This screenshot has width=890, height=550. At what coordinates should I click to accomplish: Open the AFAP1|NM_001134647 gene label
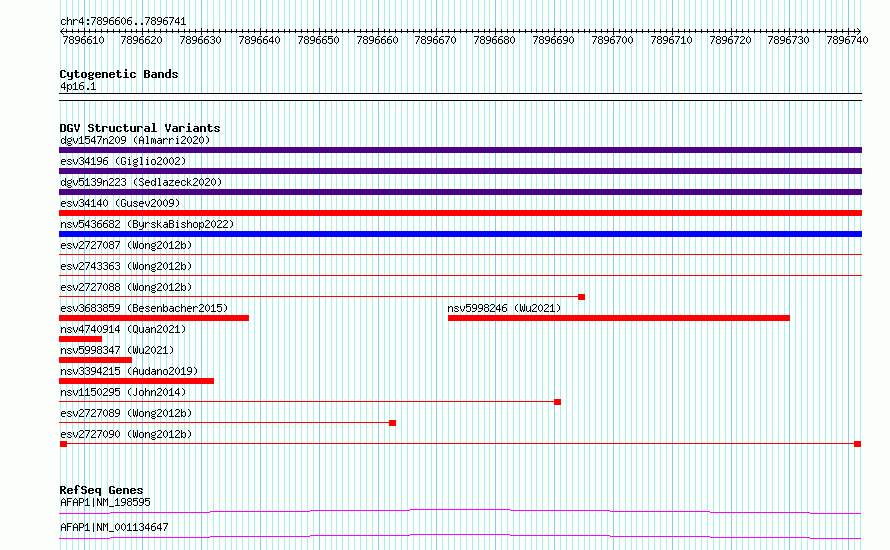(114, 527)
